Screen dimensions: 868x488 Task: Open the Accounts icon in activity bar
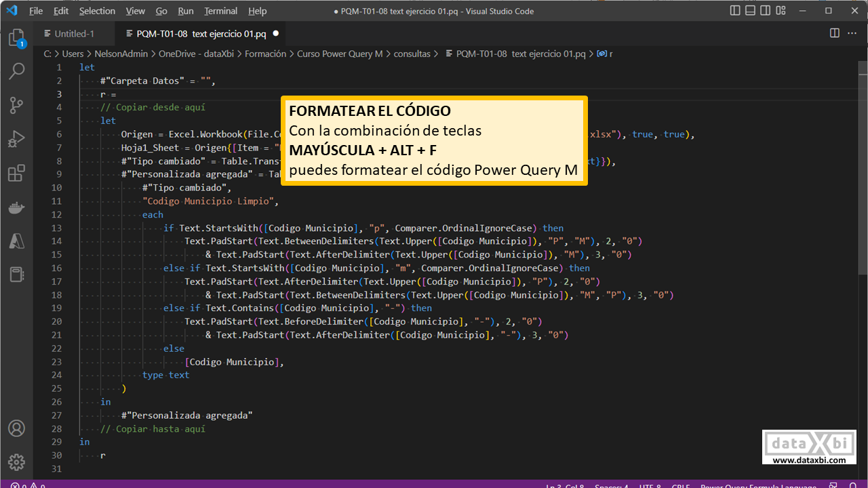[16, 428]
